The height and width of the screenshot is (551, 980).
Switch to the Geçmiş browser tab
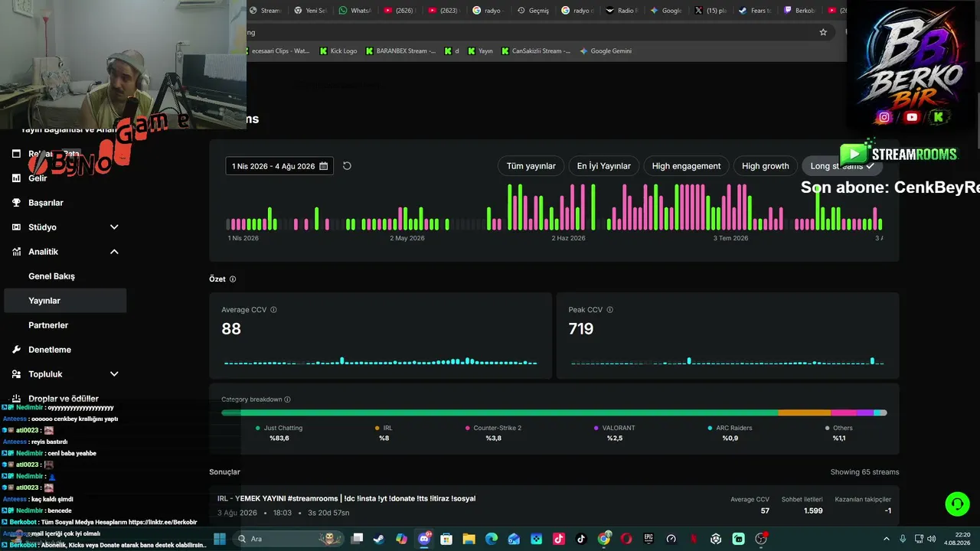click(x=533, y=11)
